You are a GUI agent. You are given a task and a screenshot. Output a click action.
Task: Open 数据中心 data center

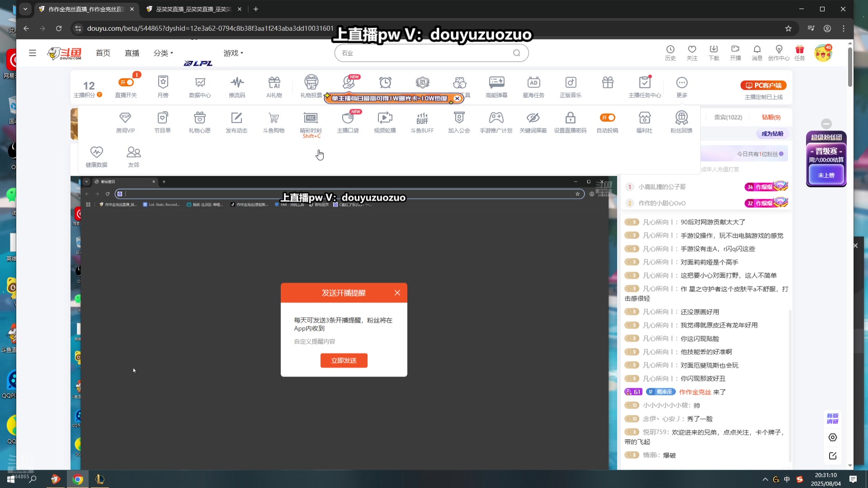click(x=200, y=87)
